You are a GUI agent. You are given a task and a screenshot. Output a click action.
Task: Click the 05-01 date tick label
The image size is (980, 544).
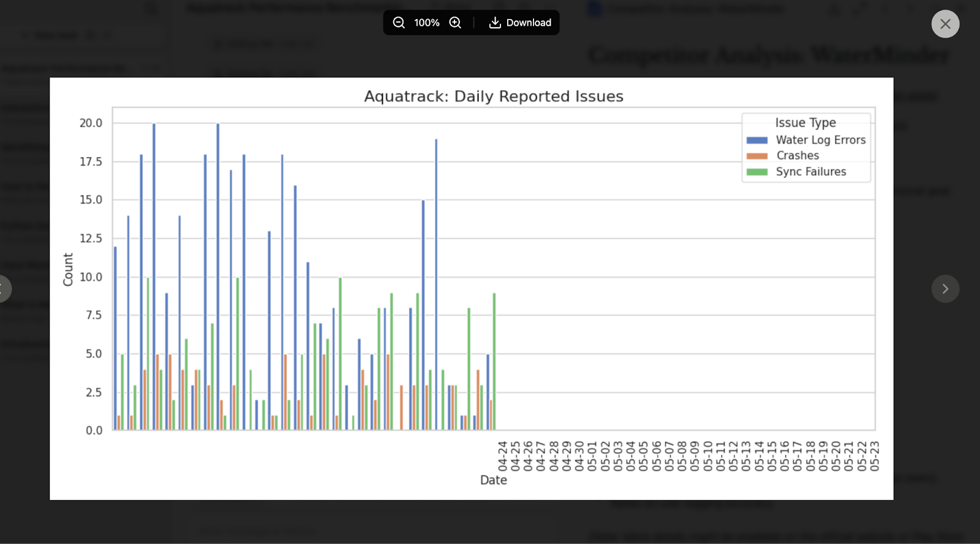(592, 456)
